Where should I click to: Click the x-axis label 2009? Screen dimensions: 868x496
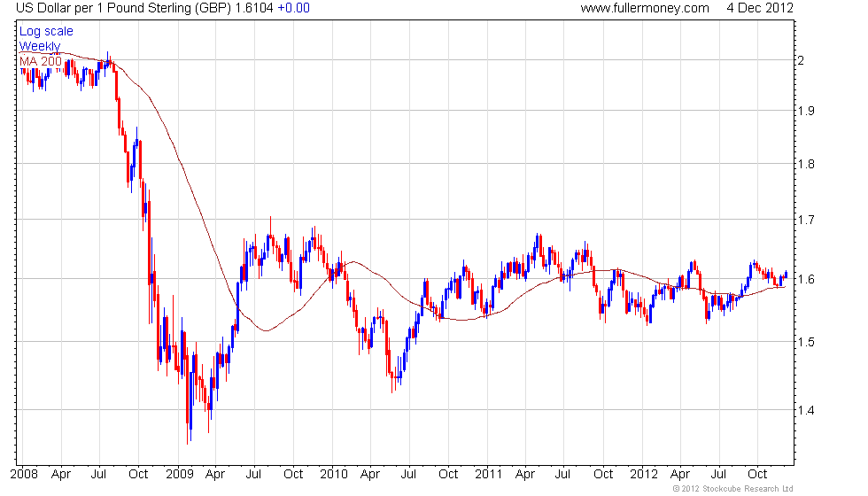tap(179, 474)
